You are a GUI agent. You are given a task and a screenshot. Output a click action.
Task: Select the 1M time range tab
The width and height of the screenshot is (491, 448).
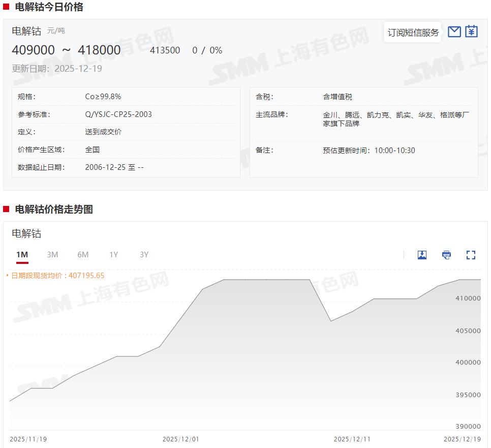(x=22, y=255)
